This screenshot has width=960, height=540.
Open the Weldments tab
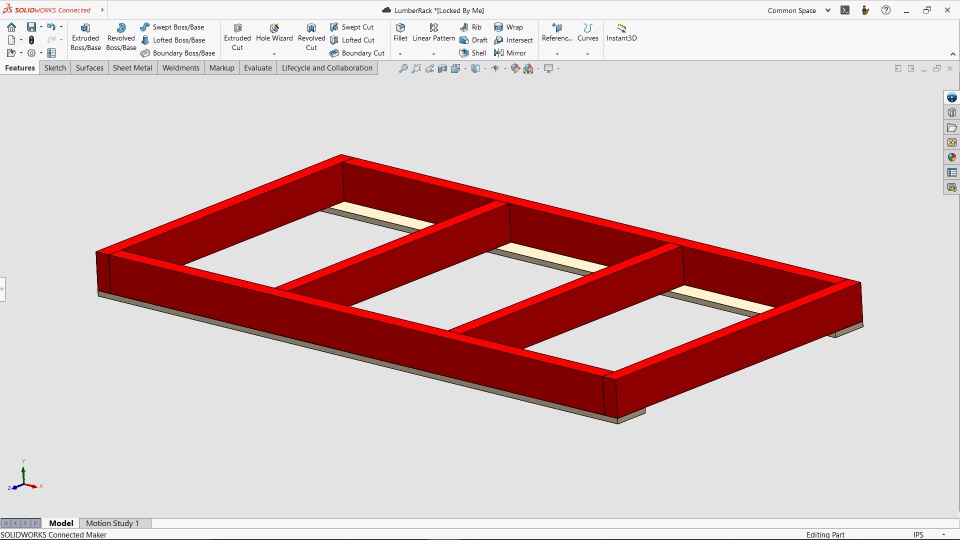pos(181,68)
